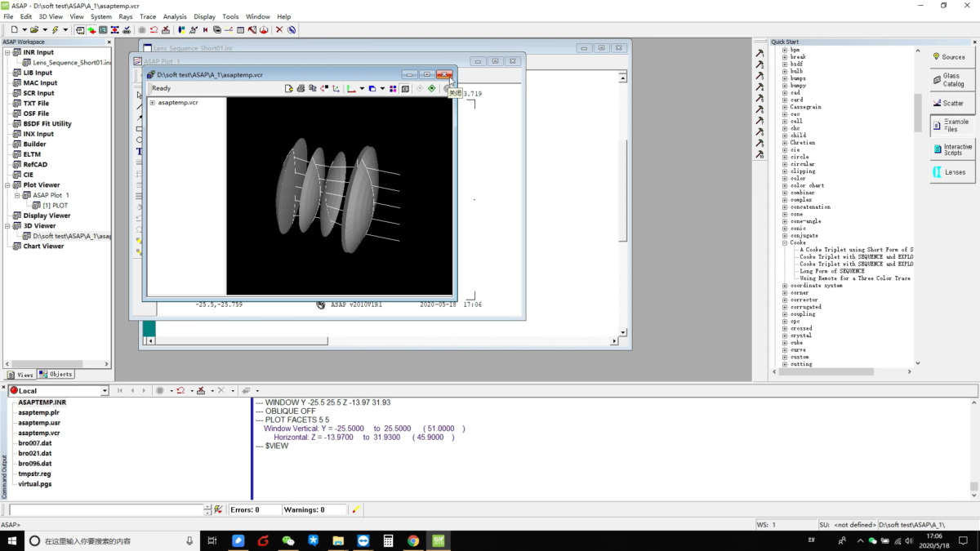Select tmpstr.reg in the file list
This screenshot has height=551, width=980.
pos(34,473)
